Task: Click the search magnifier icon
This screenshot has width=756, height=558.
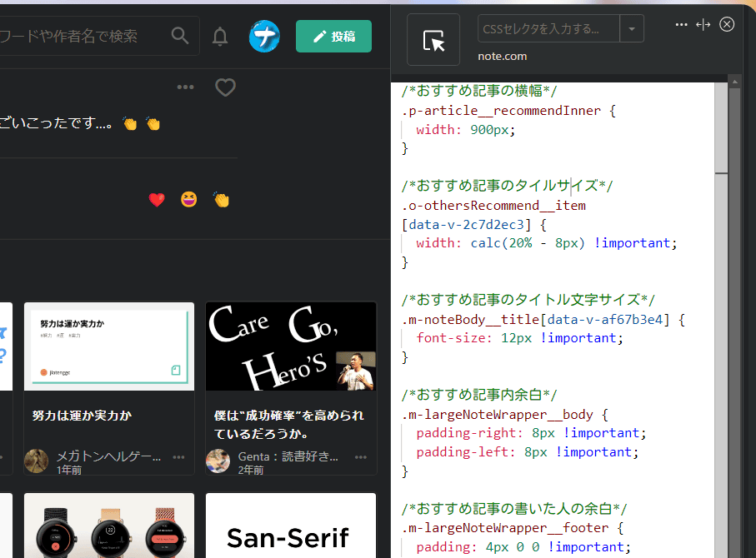Action: [x=180, y=36]
